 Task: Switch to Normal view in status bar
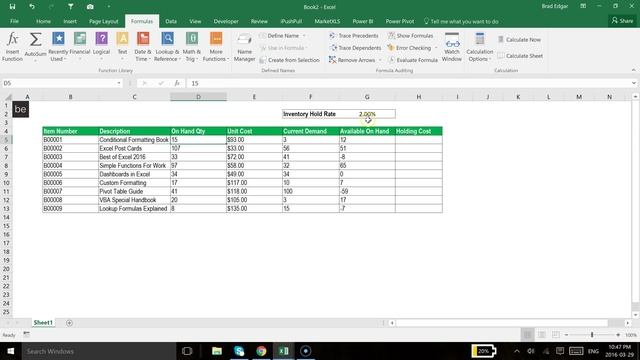pyautogui.click(x=527, y=335)
